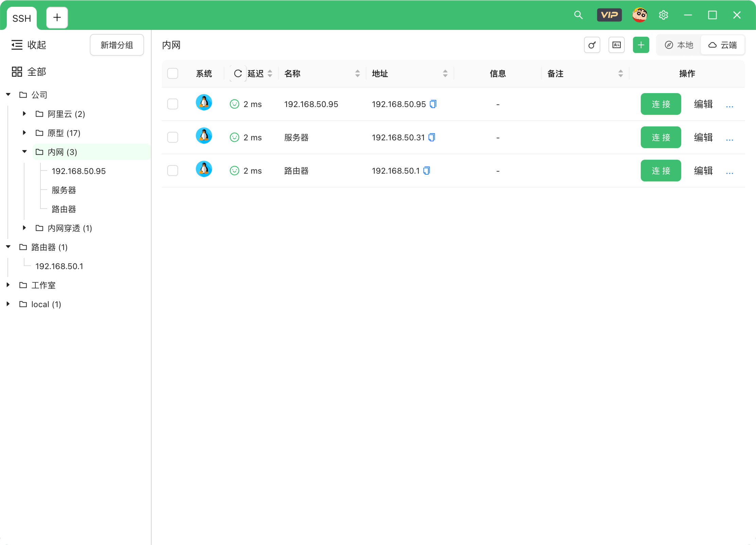This screenshot has height=545, width=756.
Task: Copy address 192.168.50.31
Action: 432,137
